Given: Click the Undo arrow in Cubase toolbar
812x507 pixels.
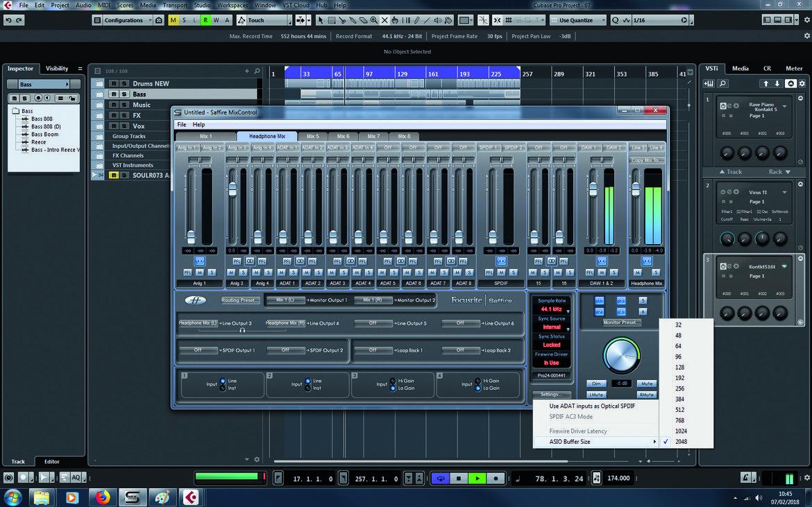Looking at the screenshot, I should [x=8, y=20].
